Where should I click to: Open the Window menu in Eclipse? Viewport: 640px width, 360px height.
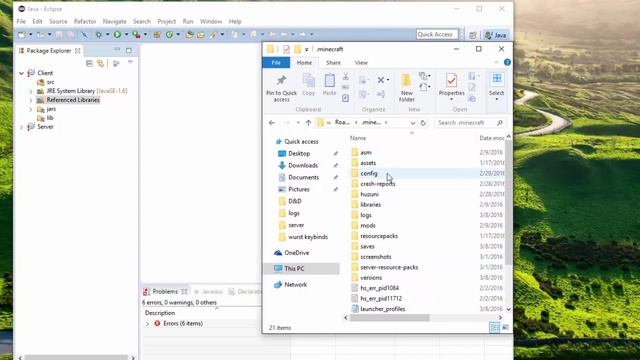[x=211, y=21]
